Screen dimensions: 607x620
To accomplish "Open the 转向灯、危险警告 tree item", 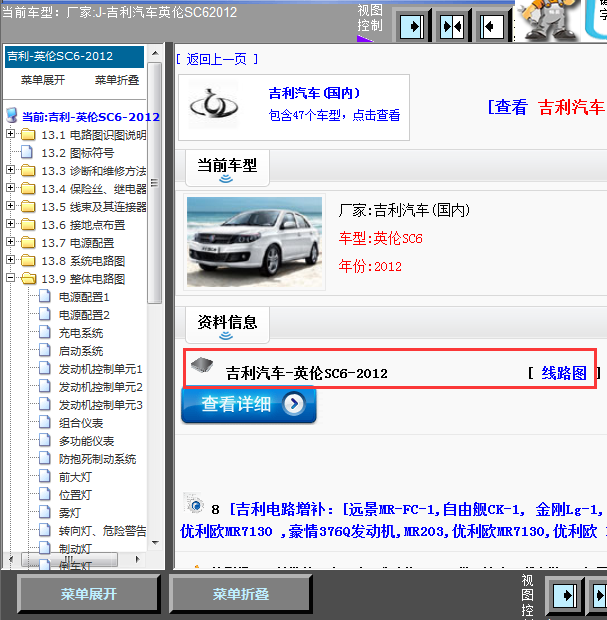I will pos(102,531).
